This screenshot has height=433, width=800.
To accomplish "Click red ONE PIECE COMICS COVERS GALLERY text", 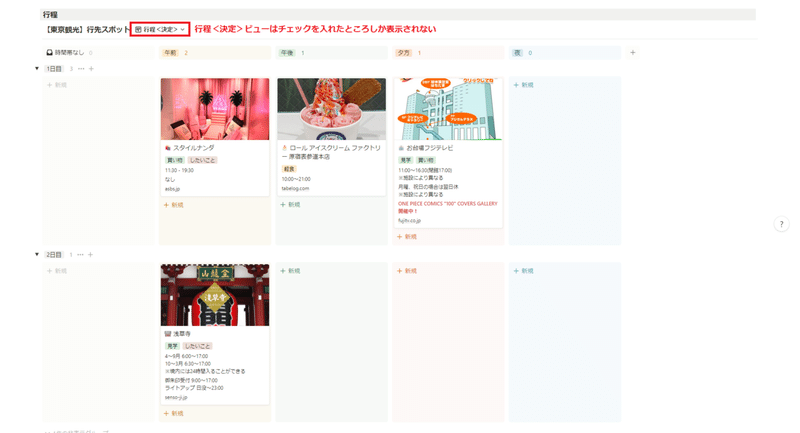I will click(x=447, y=207).
